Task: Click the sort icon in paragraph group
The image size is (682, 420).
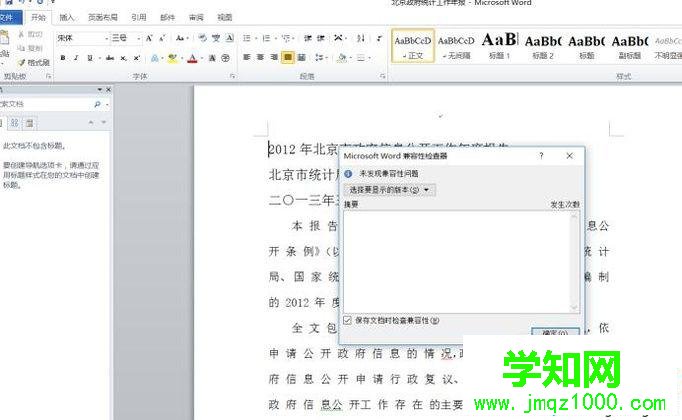Action: pos(361,38)
